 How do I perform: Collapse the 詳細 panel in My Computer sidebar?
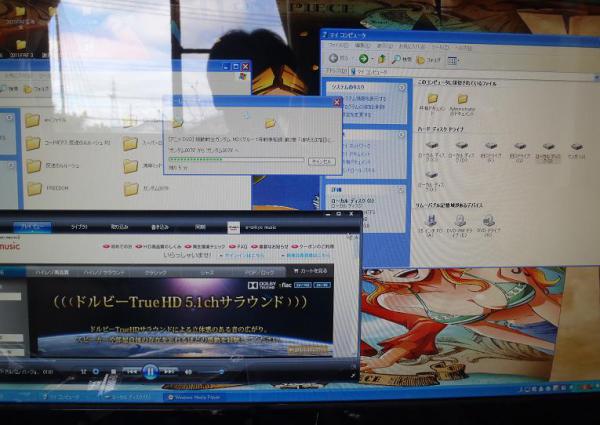coord(401,189)
